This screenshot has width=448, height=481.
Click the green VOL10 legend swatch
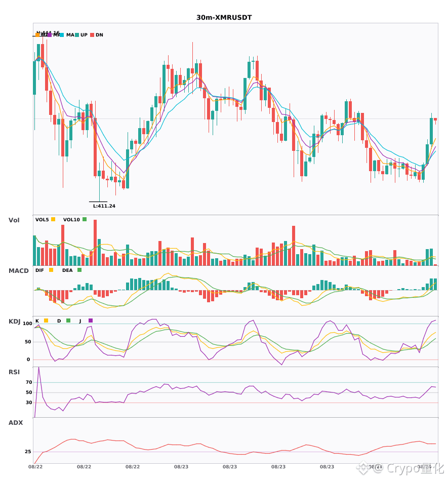click(85, 219)
